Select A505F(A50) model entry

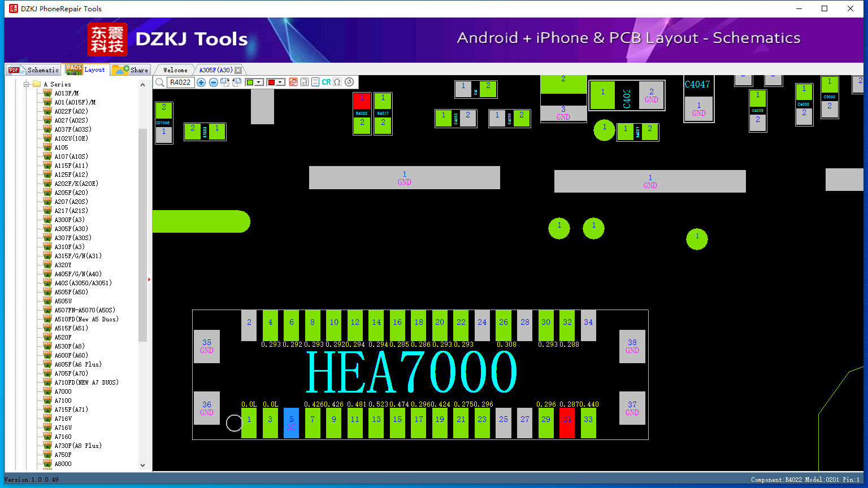pos(71,292)
